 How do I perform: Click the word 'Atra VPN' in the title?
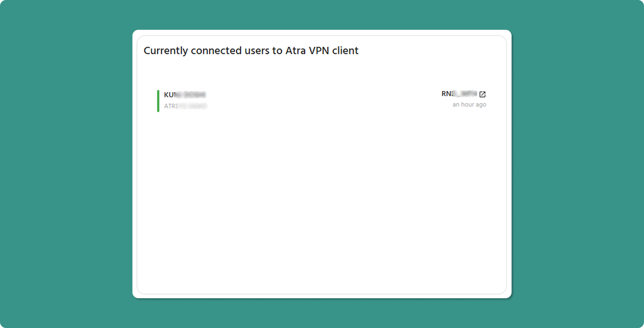pyautogui.click(x=307, y=51)
